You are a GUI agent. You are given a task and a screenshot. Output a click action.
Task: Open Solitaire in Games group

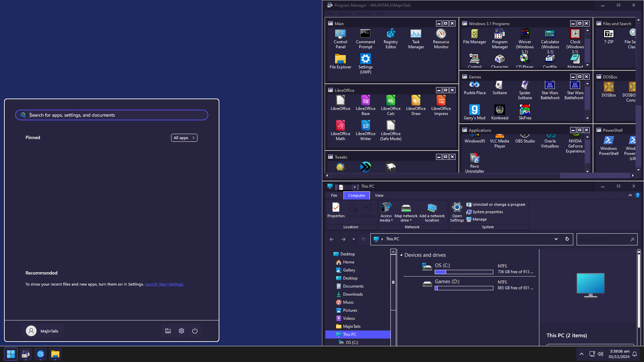point(499,88)
